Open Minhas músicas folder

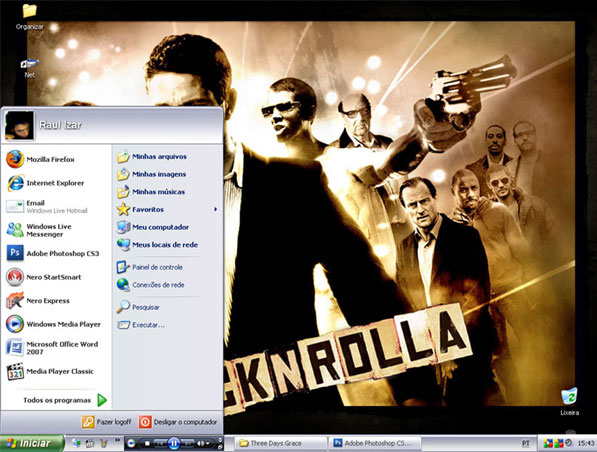[x=151, y=192]
